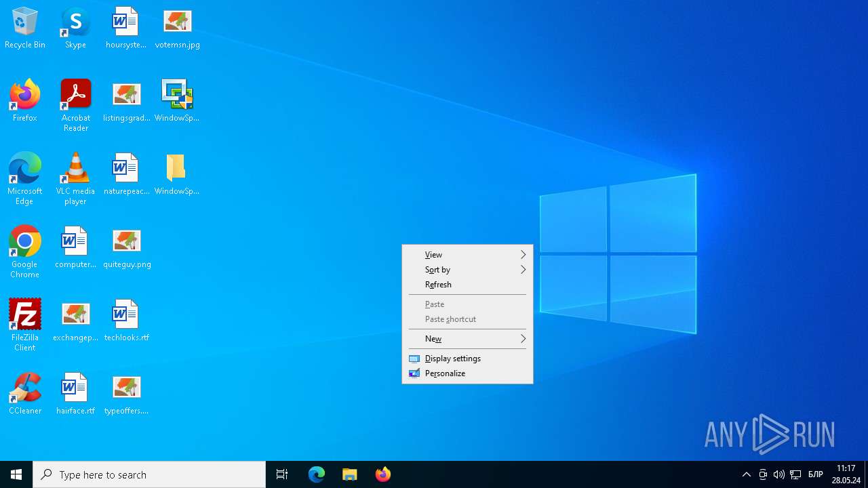The height and width of the screenshot is (488, 868).
Task: Select the Recycle Bin desktop icon
Action: tap(25, 28)
